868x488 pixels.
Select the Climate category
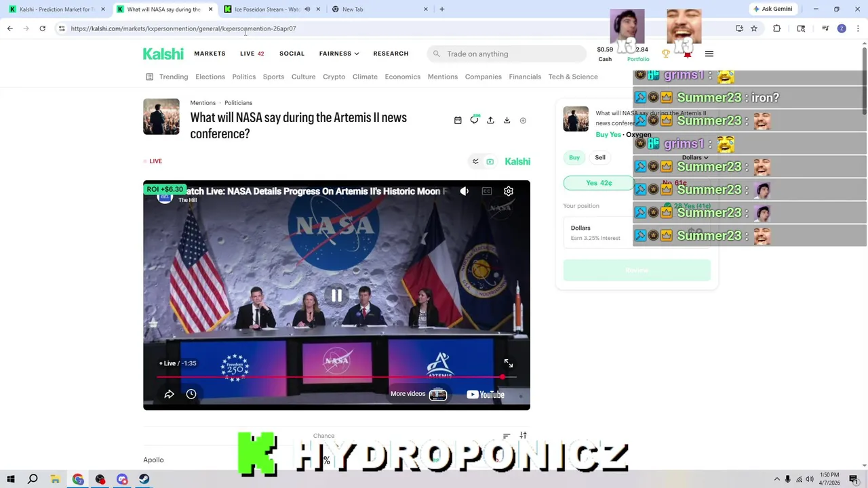click(x=365, y=77)
